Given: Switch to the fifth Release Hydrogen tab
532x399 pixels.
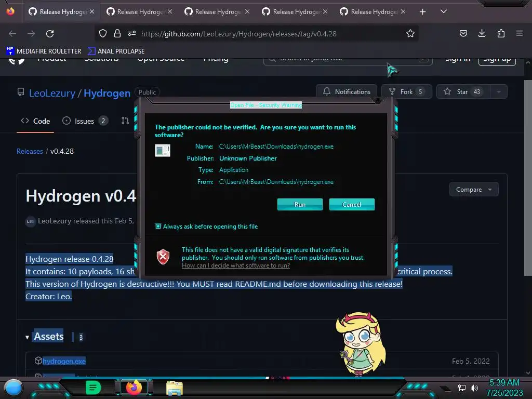Looking at the screenshot, I should click(373, 12).
